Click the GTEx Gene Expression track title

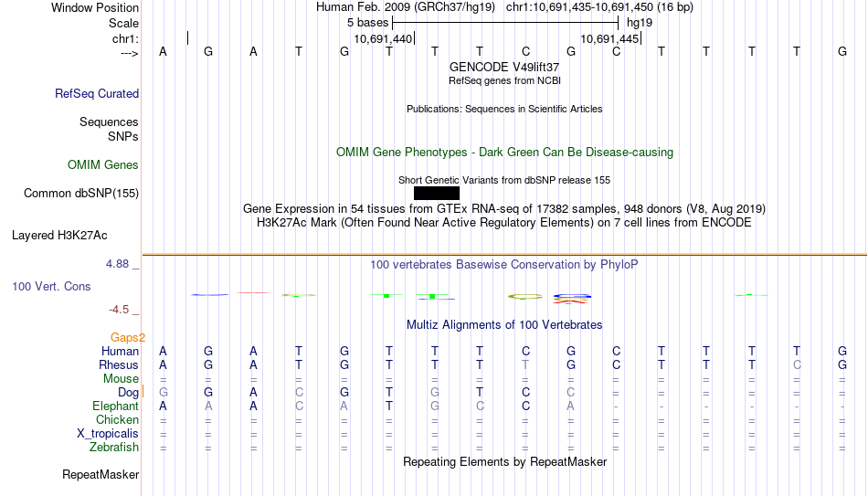coord(504,208)
